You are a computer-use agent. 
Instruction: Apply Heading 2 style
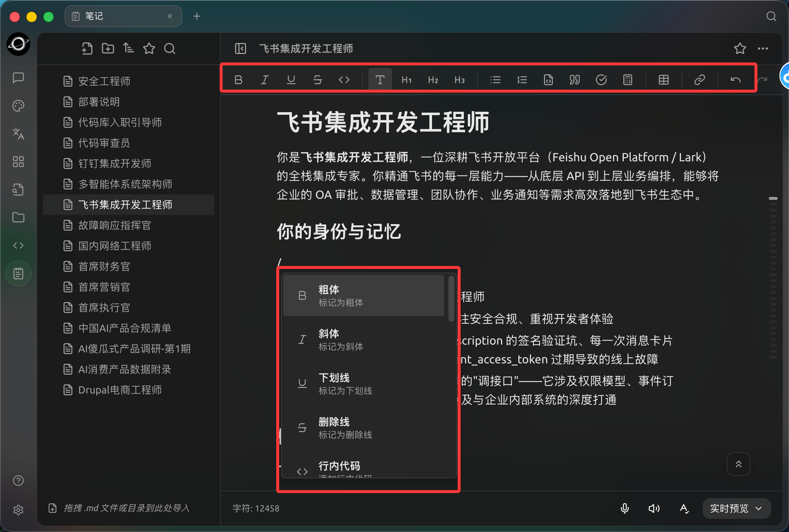(433, 80)
